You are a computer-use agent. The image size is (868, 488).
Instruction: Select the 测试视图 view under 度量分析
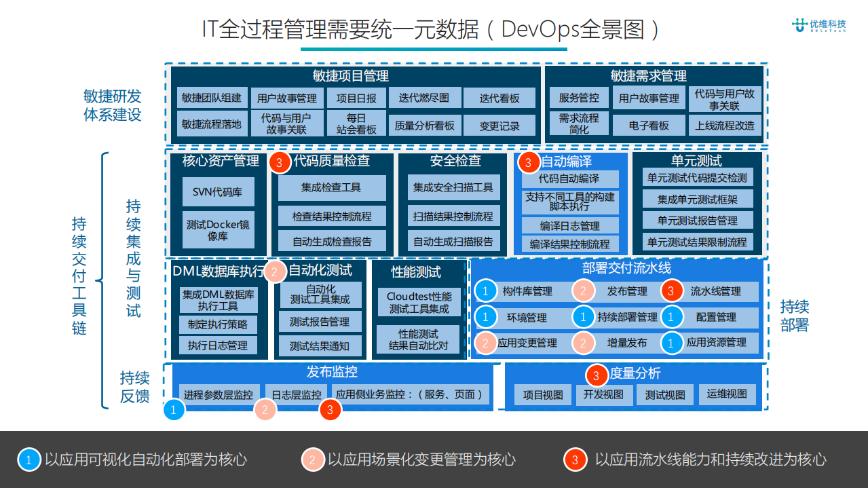coord(664,394)
